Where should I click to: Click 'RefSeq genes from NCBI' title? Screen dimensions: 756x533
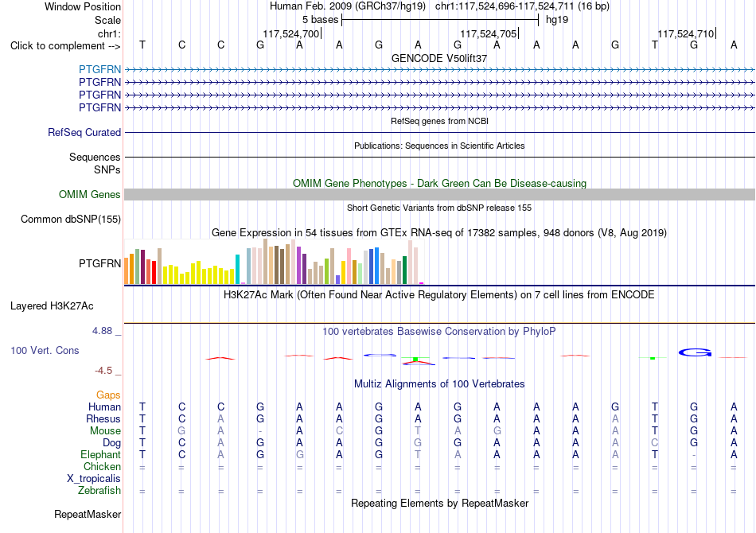point(439,121)
